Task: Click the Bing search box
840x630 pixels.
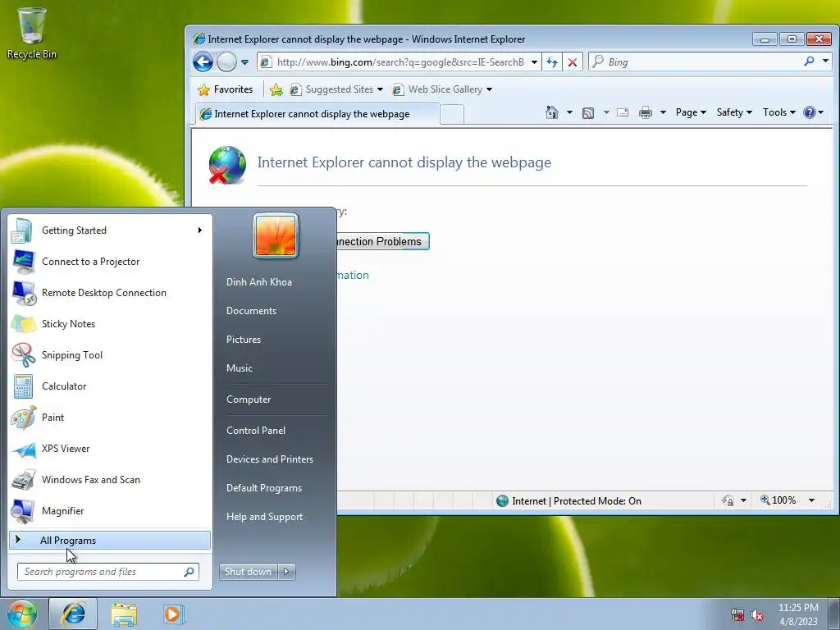Action: pos(696,62)
